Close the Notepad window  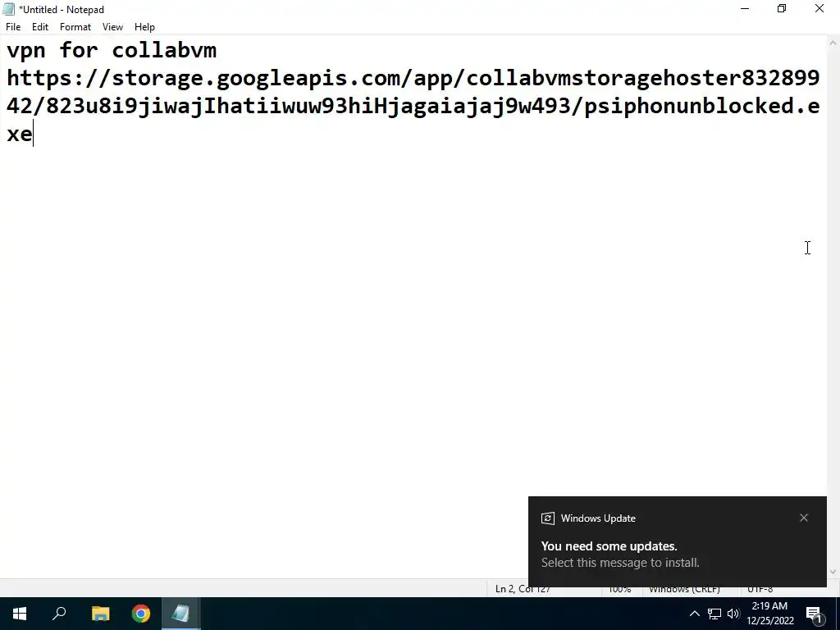[x=819, y=8]
